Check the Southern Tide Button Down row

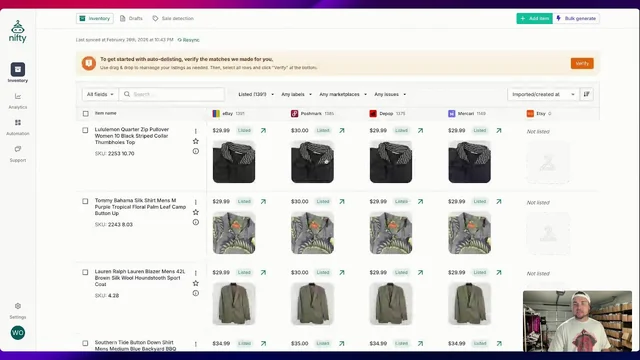point(85,343)
